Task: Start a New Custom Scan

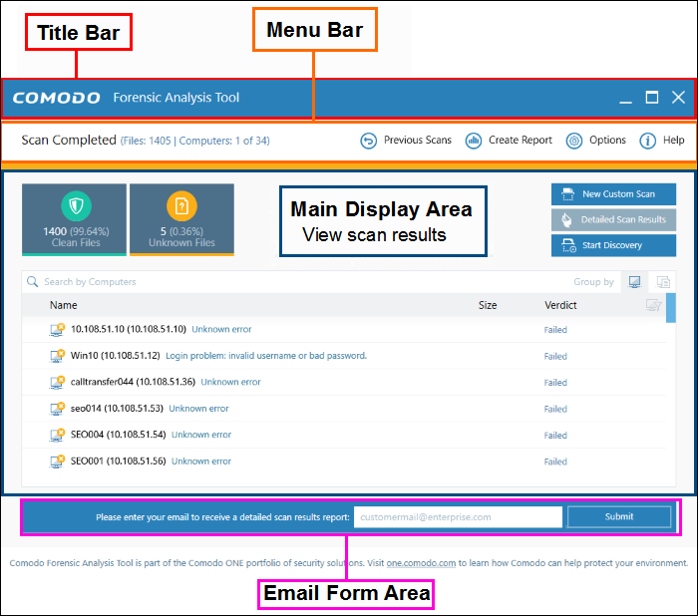Action: (x=613, y=194)
